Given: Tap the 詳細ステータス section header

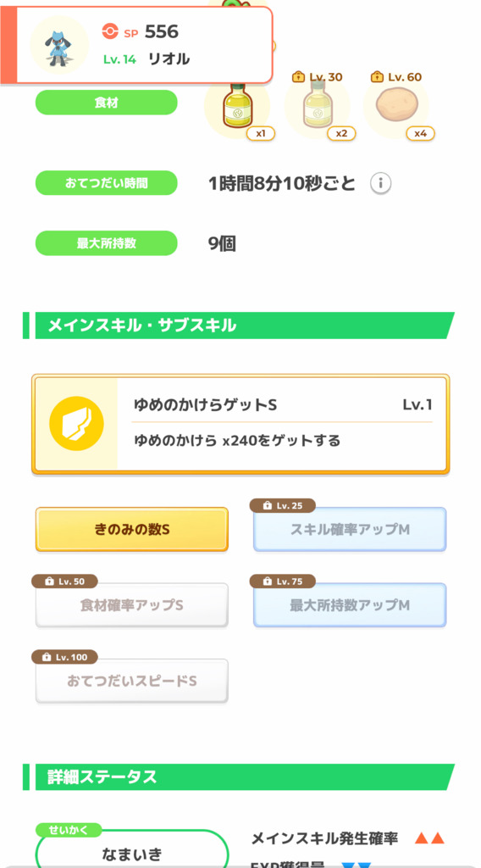Looking at the screenshot, I should [x=239, y=777].
